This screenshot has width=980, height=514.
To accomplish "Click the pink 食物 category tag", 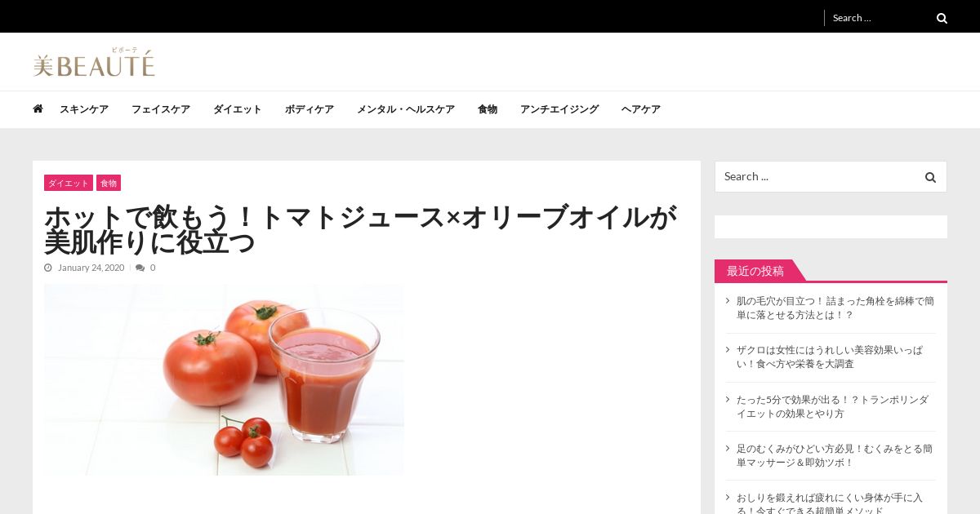I will click(x=109, y=183).
